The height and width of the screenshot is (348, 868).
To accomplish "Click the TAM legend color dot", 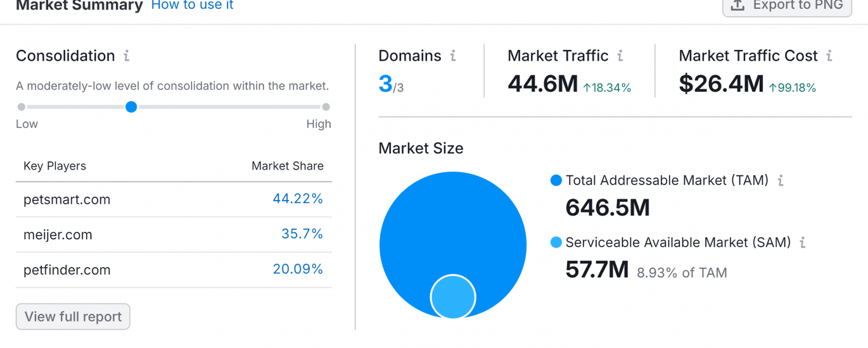I will click(x=556, y=181).
